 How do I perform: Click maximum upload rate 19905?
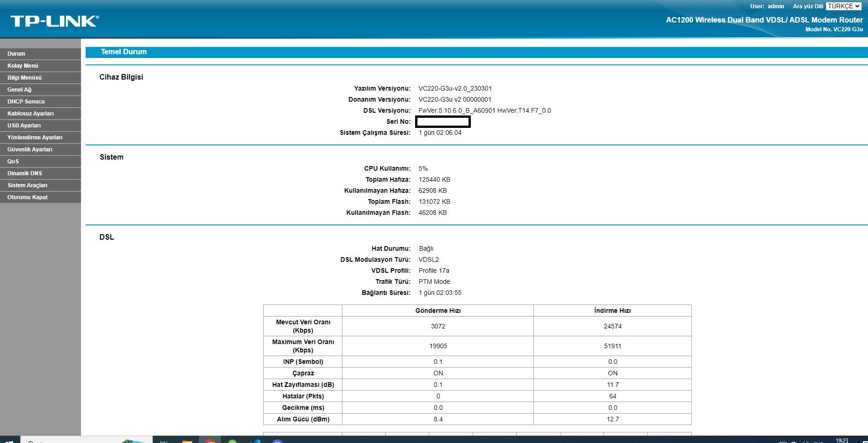[438, 346]
